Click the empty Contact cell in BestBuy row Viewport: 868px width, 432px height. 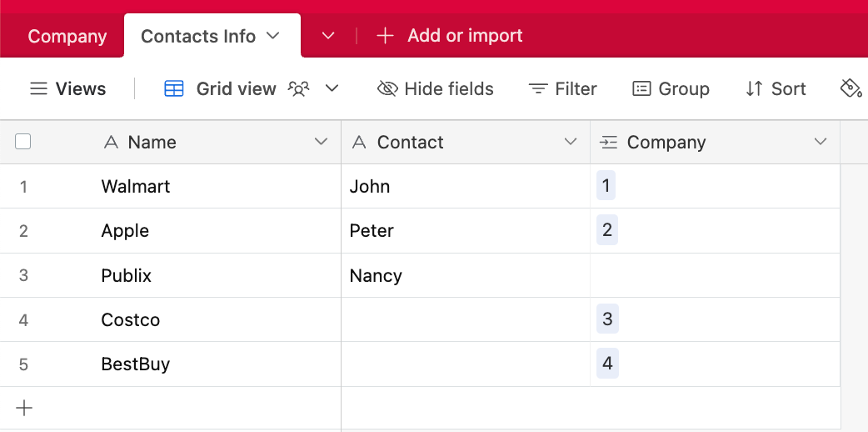[x=466, y=364]
